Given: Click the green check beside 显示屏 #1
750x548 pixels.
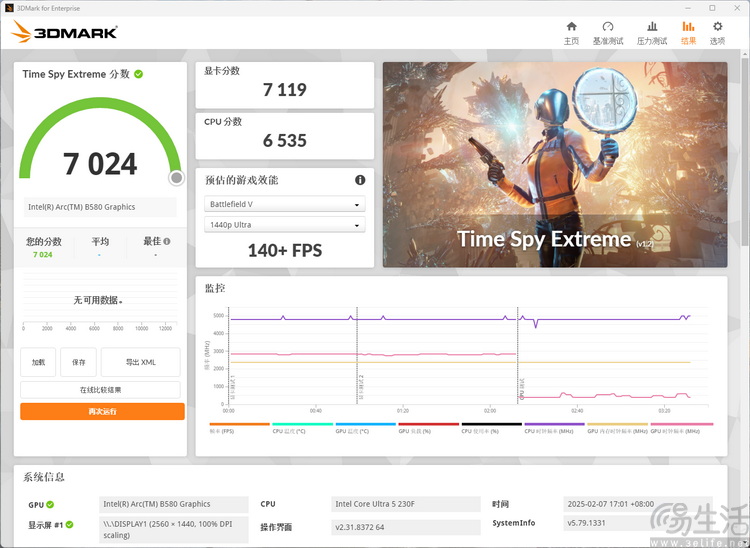Looking at the screenshot, I should [69, 525].
